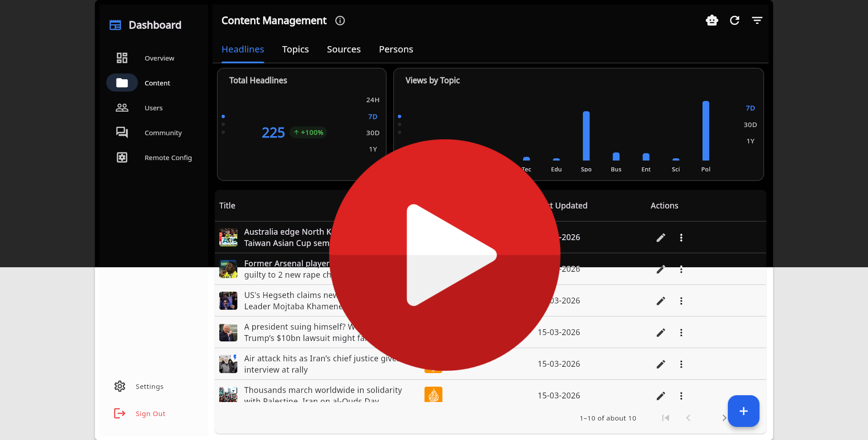Toggle the 30D range on Total Headlines
This screenshot has height=440, width=868.
click(373, 132)
